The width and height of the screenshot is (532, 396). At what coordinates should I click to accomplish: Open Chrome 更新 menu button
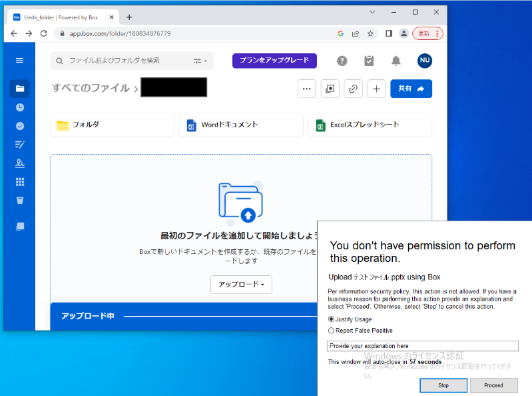coord(428,33)
